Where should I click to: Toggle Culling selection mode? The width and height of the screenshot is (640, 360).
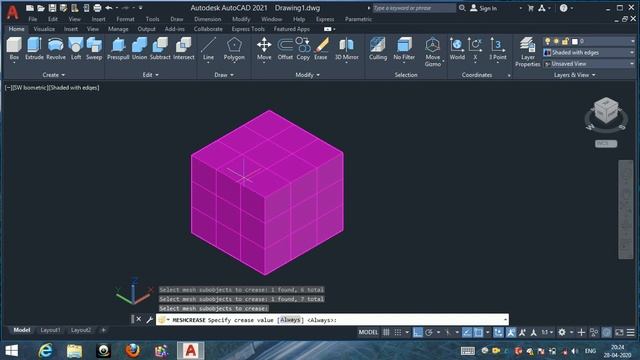(378, 49)
